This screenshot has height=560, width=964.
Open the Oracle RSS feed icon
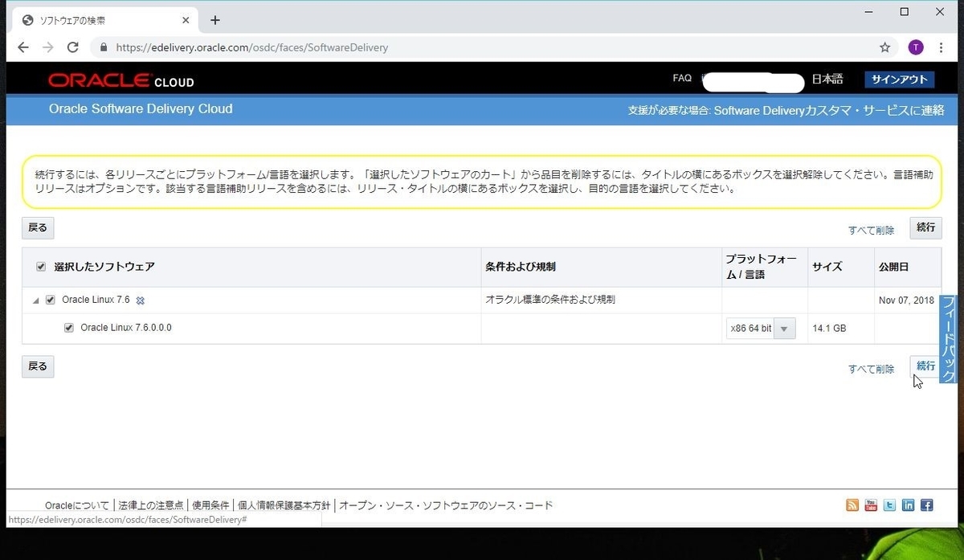point(852,505)
